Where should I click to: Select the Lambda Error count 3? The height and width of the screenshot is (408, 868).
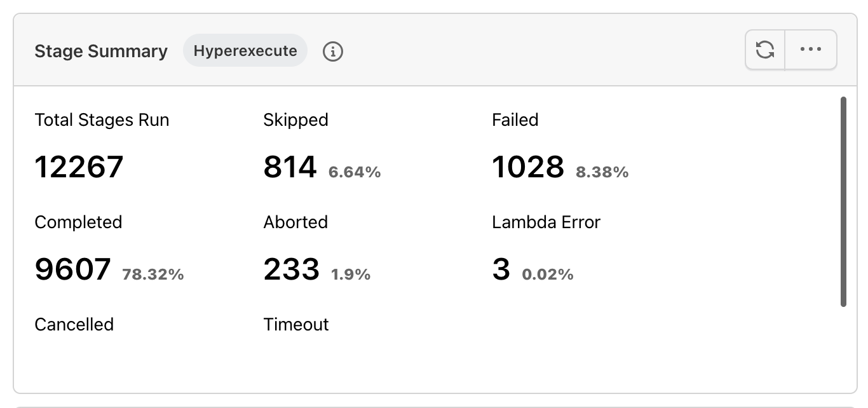coord(501,269)
